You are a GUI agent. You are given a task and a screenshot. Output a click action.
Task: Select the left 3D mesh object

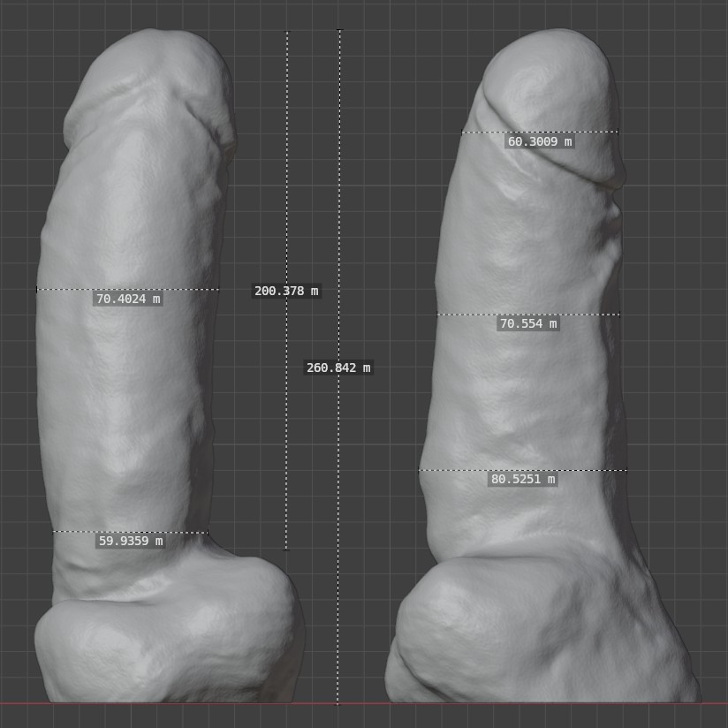tap(133, 398)
